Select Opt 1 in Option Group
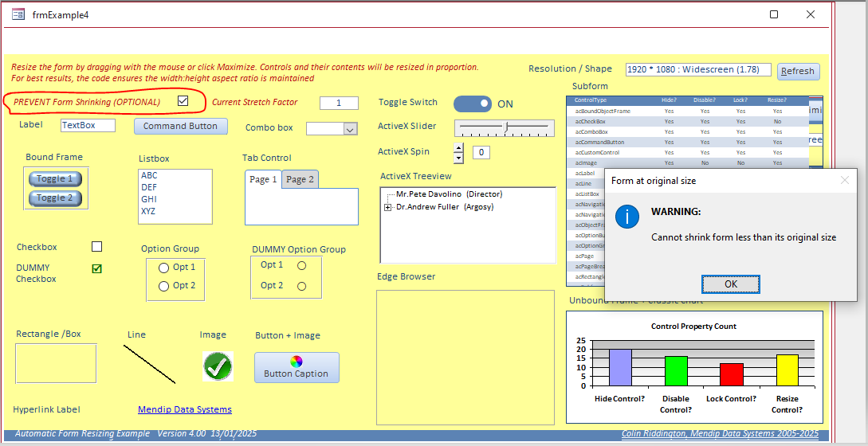 tap(164, 268)
